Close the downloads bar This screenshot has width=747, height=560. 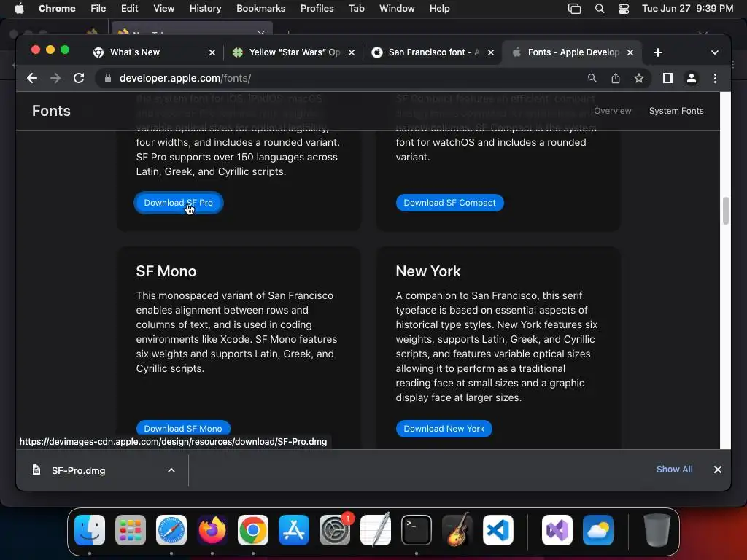click(x=718, y=470)
